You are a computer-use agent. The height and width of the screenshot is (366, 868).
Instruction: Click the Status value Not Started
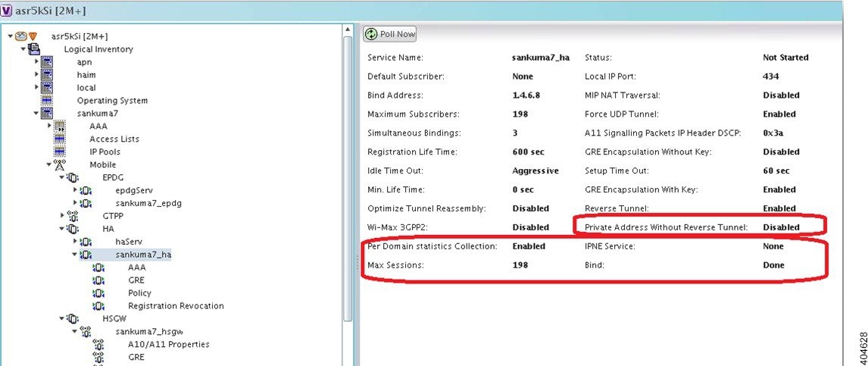[x=785, y=58]
